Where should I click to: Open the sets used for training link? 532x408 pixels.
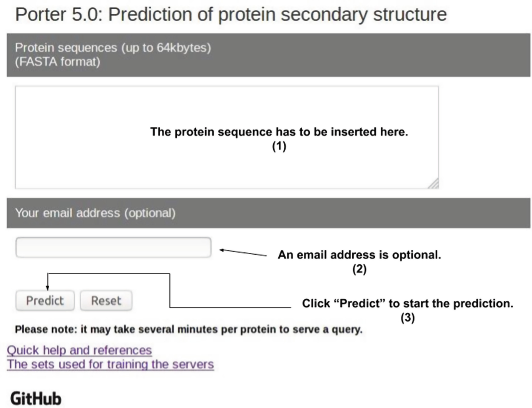110,364
